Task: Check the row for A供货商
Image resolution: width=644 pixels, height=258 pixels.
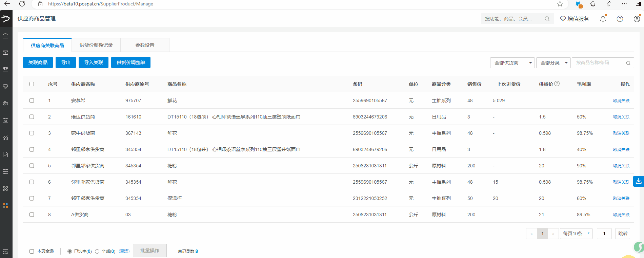Action: [x=32, y=215]
